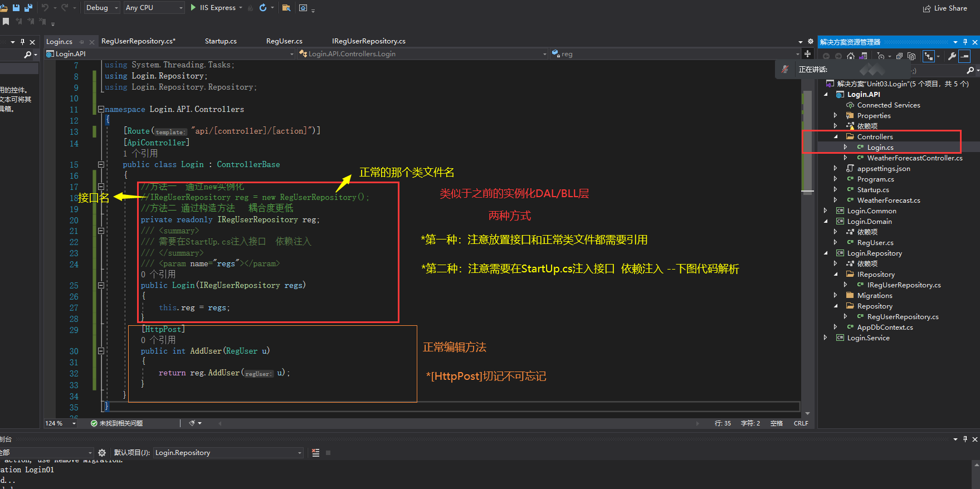Image resolution: width=980 pixels, height=489 pixels.
Task: Expand the Login.Common project
Action: point(825,211)
